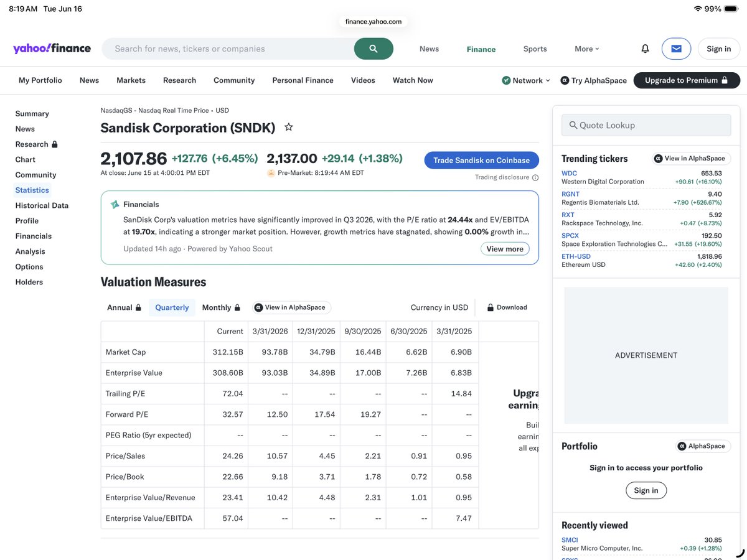Add Sandisk to watchlist with star icon
The height and width of the screenshot is (560, 747).
coord(288,127)
